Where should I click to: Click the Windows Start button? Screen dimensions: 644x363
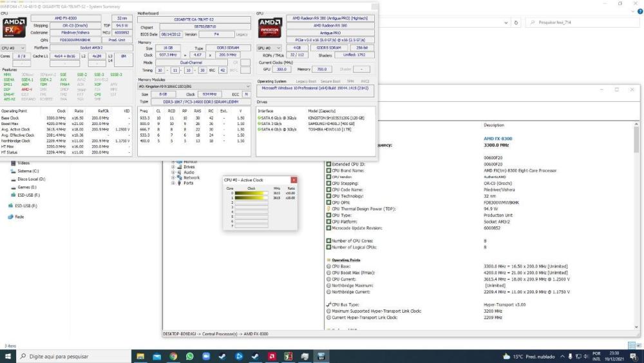[8, 356]
